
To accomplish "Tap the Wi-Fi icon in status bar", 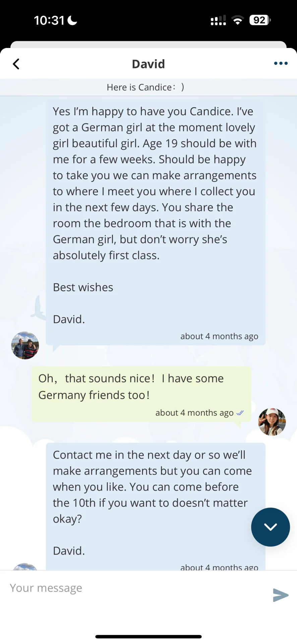I will coord(238,20).
